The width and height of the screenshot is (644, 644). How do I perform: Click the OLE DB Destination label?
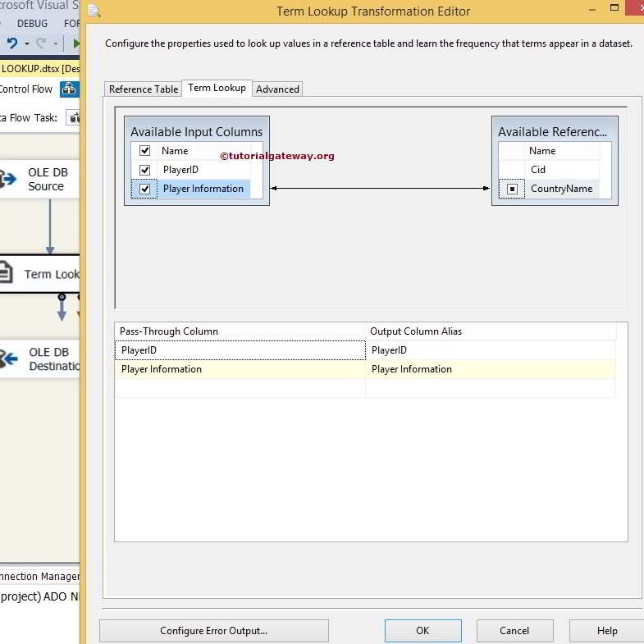click(54, 359)
